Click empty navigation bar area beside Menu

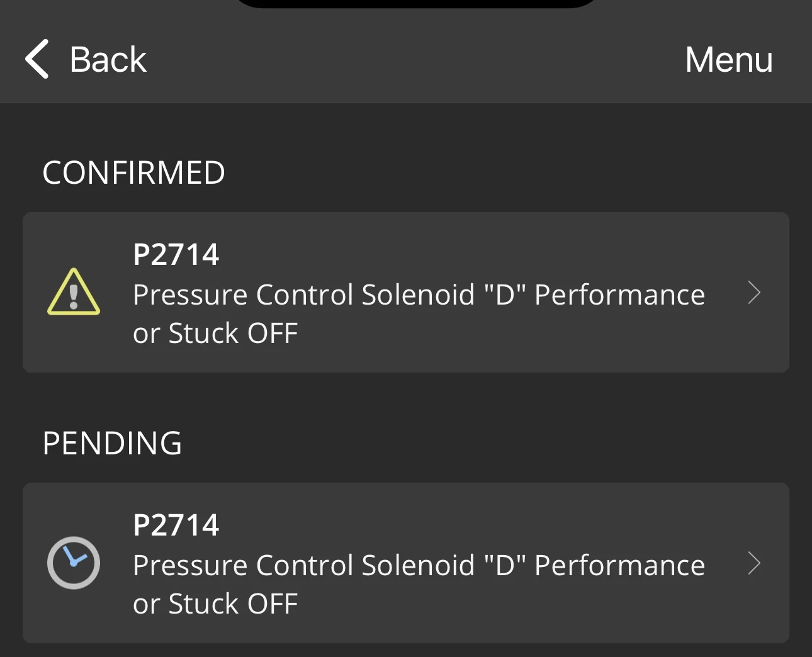(415, 60)
